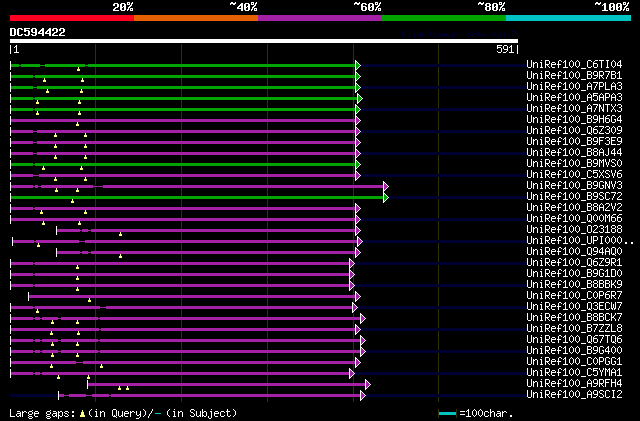Viewport: 640px width, 421px height.
Task: Click the red 20% identity legend segment
Action: [x=72, y=18]
